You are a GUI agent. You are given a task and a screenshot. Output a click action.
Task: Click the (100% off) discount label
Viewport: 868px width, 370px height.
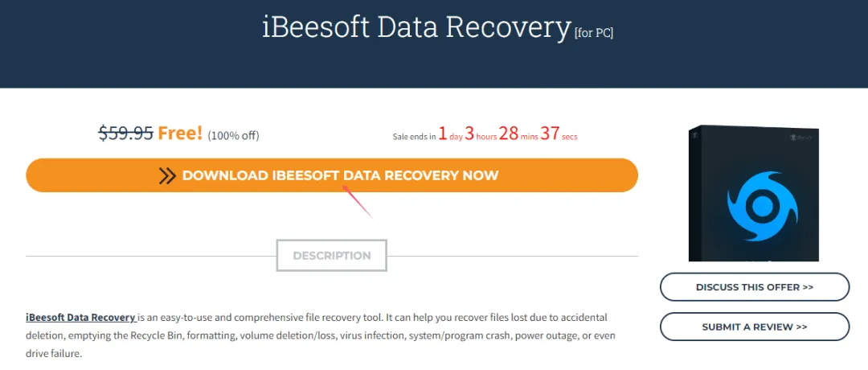coord(233,135)
